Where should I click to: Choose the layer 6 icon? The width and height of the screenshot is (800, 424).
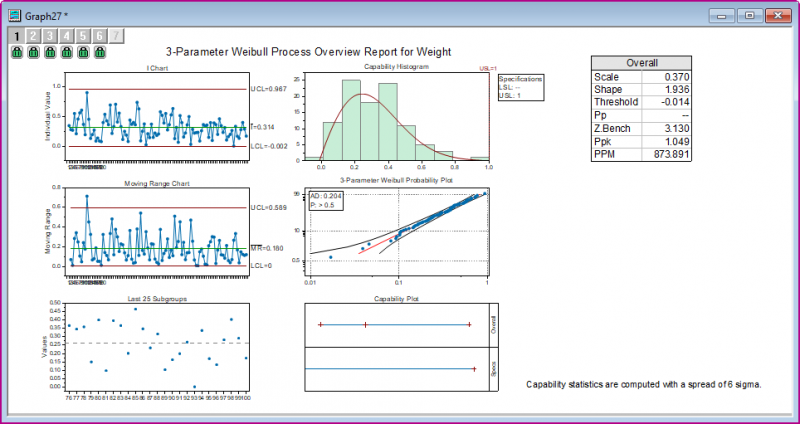101,36
